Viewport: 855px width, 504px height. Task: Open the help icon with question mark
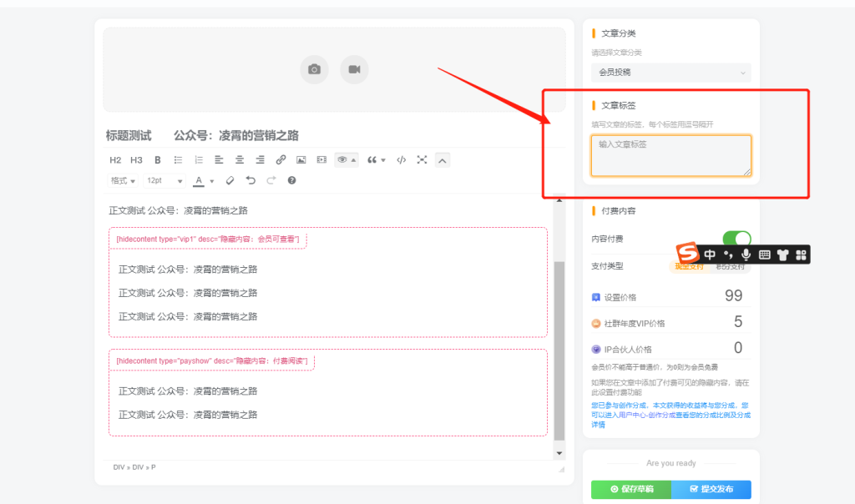coord(292,180)
